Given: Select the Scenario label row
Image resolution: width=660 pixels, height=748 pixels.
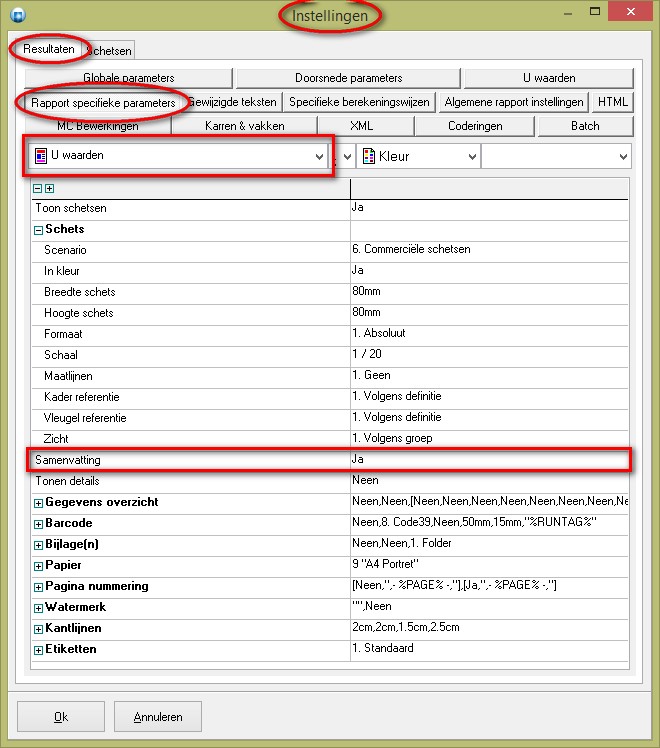Looking at the screenshot, I should tap(65, 250).
